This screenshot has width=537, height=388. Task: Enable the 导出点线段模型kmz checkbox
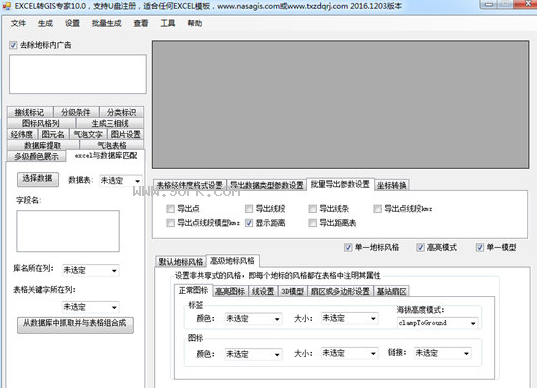pyautogui.click(x=170, y=223)
